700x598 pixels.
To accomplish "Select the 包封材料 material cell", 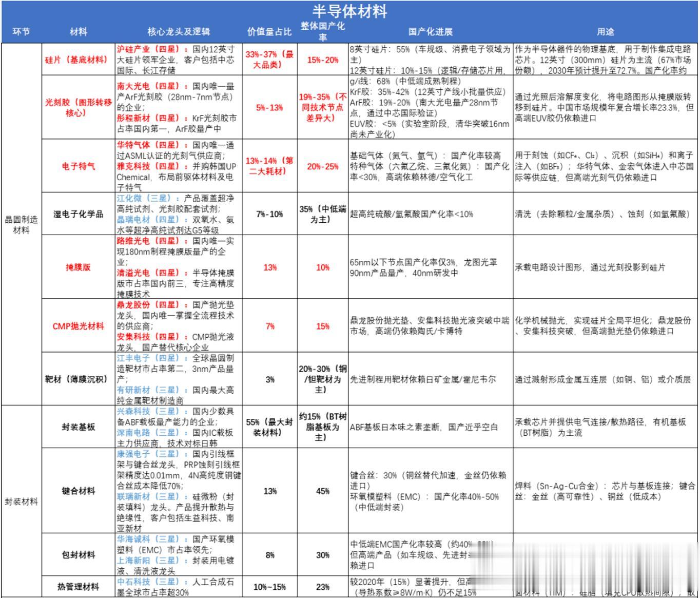I will [x=78, y=555].
